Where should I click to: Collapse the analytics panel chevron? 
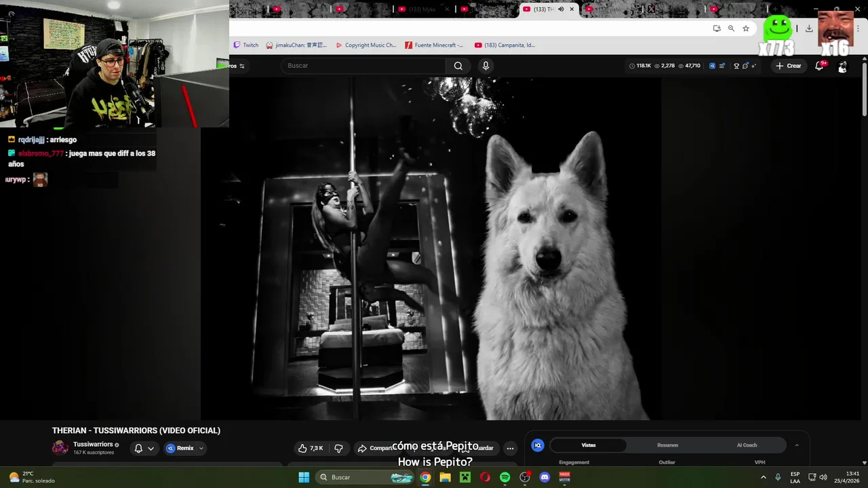pos(797,445)
